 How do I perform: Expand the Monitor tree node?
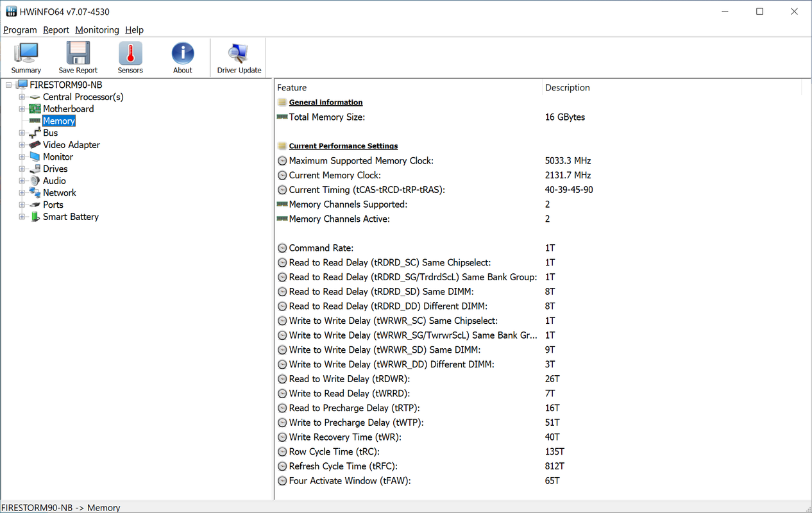(x=22, y=156)
